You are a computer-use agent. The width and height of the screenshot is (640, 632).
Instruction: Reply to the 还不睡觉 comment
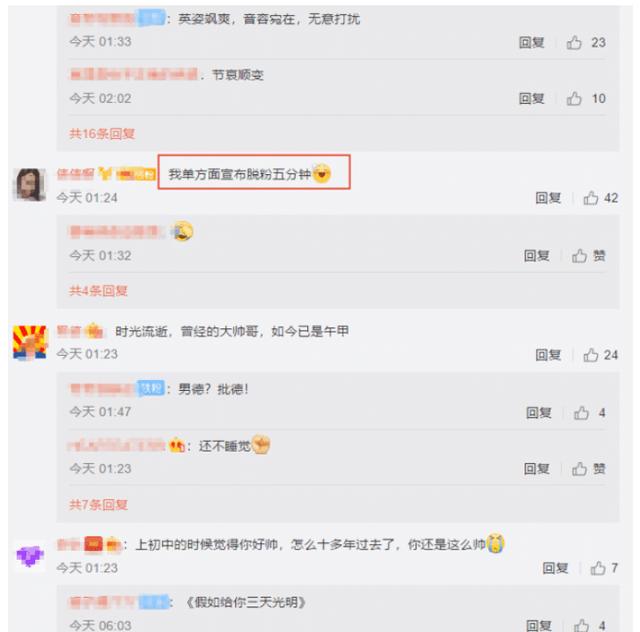537,469
